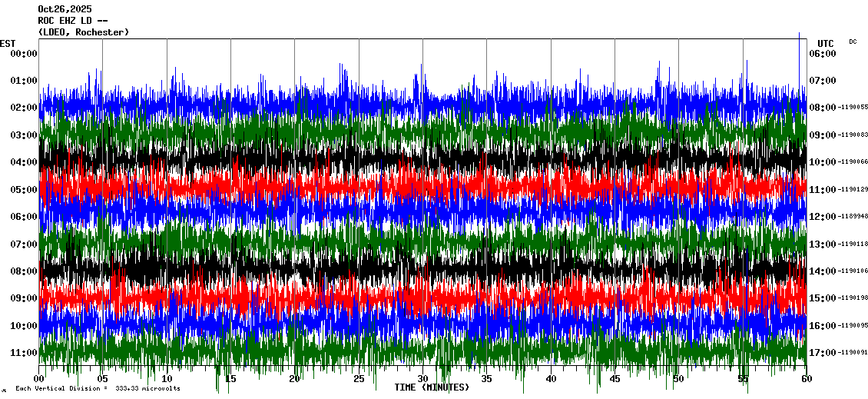
Task: Click the DC offset value "-1190083"
Action: [853, 135]
